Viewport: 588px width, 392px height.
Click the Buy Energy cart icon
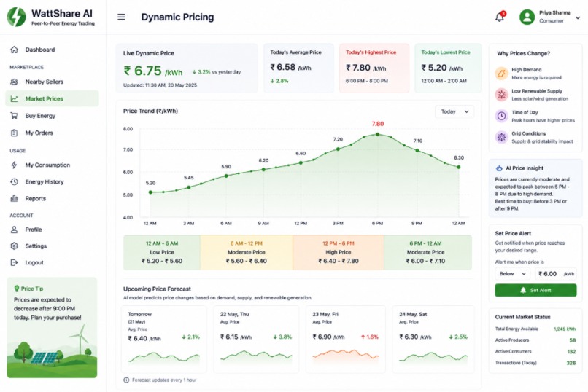click(15, 116)
